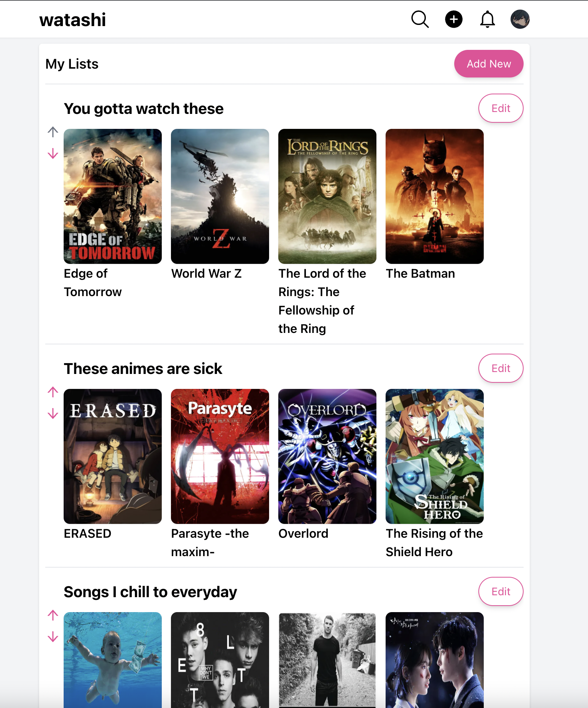Go to watashi home logo
The height and width of the screenshot is (708, 588).
coord(72,20)
